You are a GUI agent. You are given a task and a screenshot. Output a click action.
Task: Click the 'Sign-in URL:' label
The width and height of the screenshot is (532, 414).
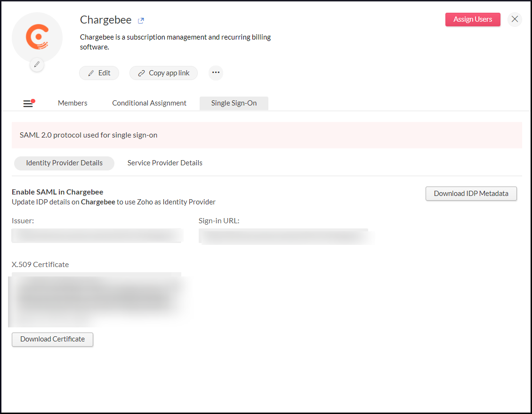pos(219,221)
